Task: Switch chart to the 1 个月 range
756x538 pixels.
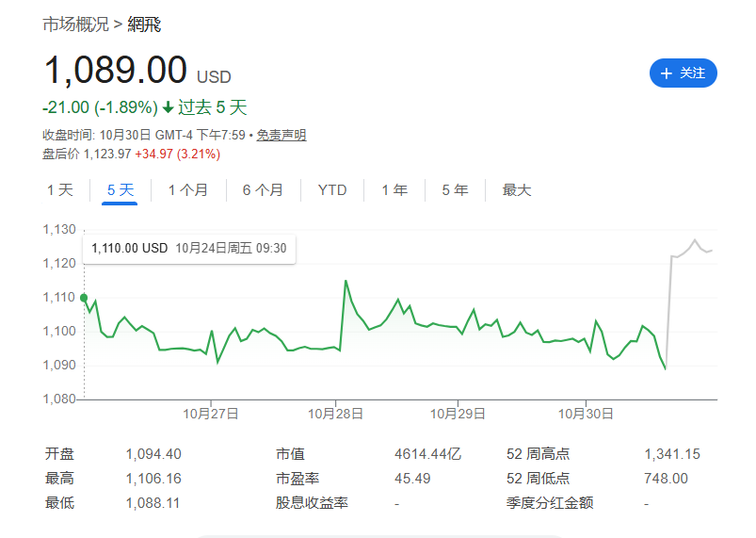Action: pyautogui.click(x=188, y=190)
